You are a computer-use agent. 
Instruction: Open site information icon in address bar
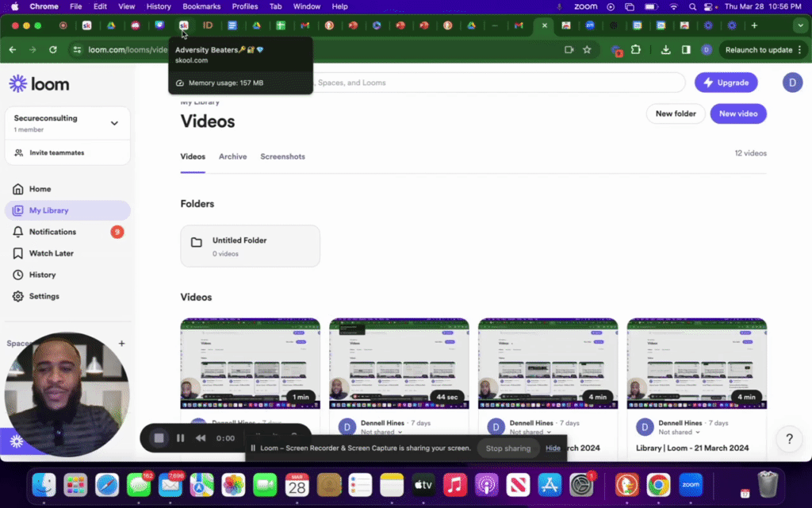click(x=77, y=50)
